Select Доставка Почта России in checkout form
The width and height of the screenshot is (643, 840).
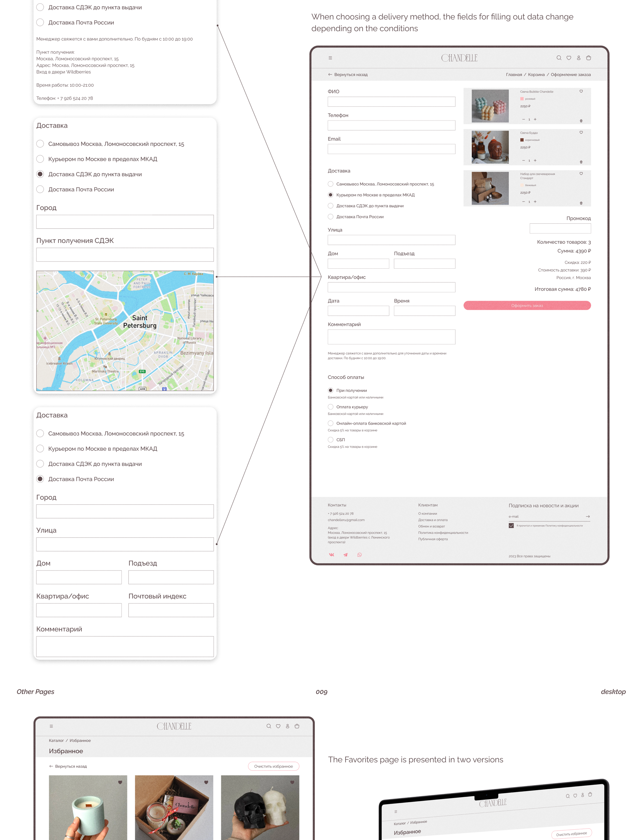click(331, 217)
